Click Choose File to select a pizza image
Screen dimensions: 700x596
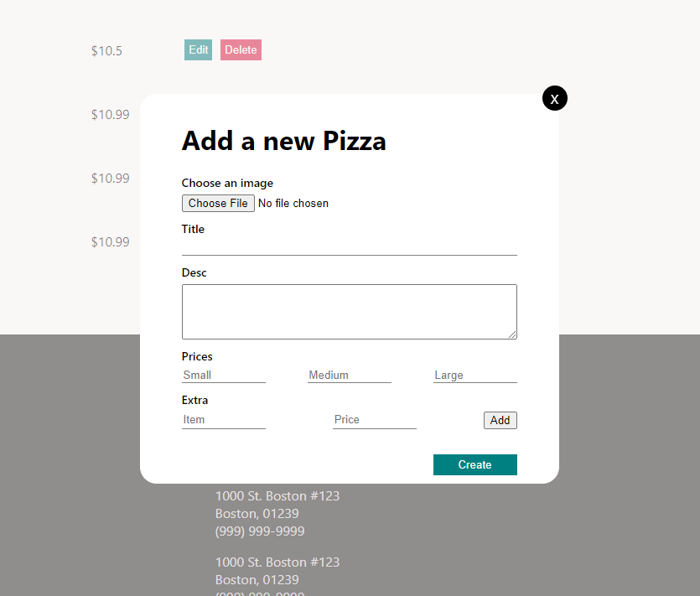[x=218, y=203]
